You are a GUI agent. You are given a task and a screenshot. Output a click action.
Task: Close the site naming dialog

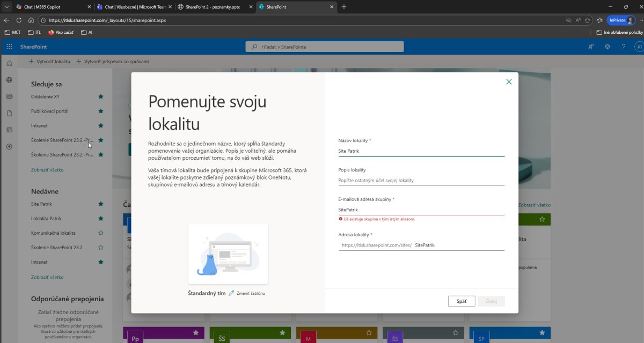coord(509,82)
